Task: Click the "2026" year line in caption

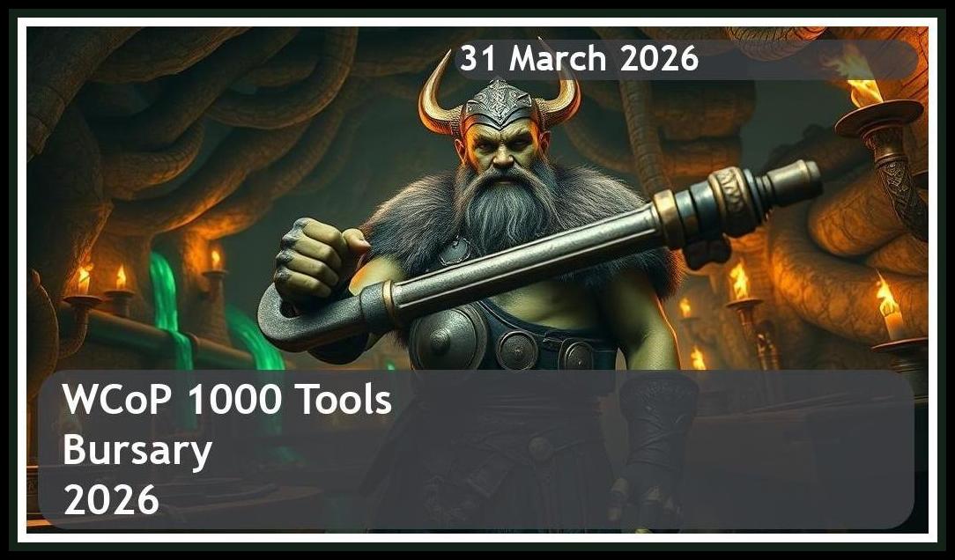Action: click(111, 500)
